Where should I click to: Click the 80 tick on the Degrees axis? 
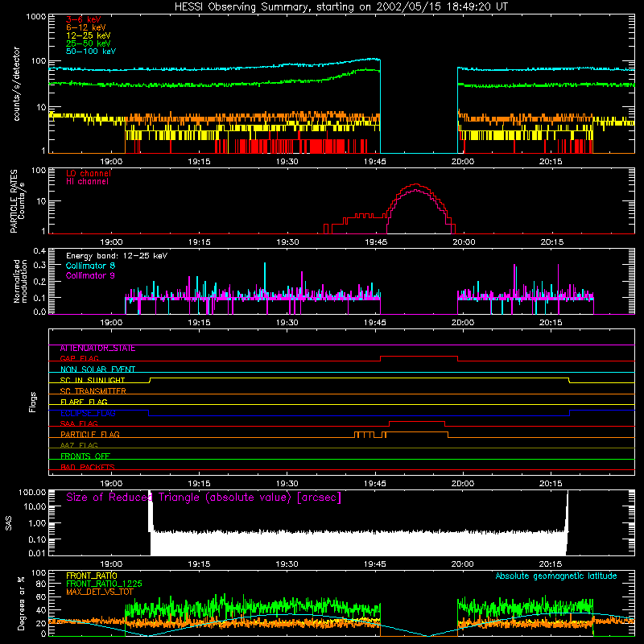41,584
